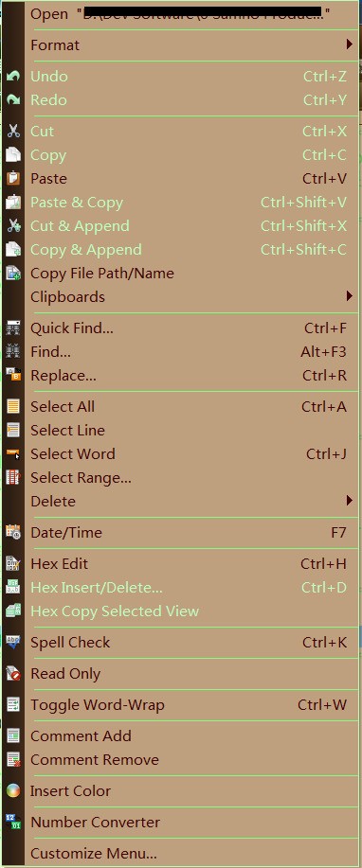
Task: Expand the Delete submenu arrow
Action: click(350, 501)
